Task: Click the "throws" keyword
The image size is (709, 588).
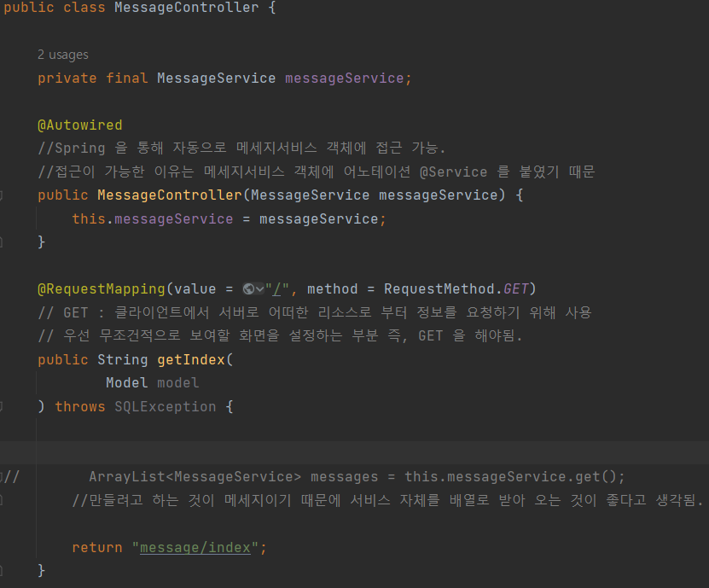Action: pos(80,406)
